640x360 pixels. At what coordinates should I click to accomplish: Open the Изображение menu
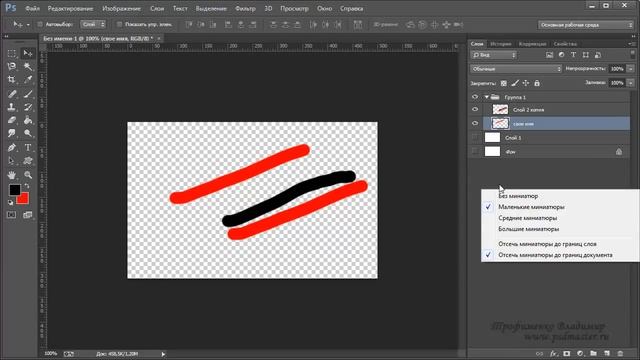[x=121, y=9]
